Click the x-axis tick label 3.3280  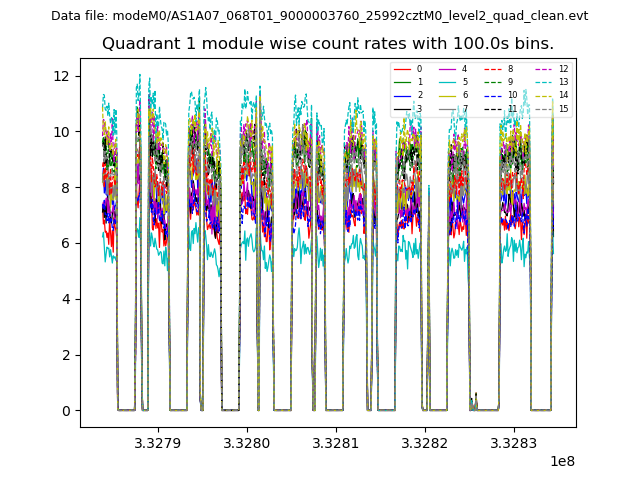point(246,443)
